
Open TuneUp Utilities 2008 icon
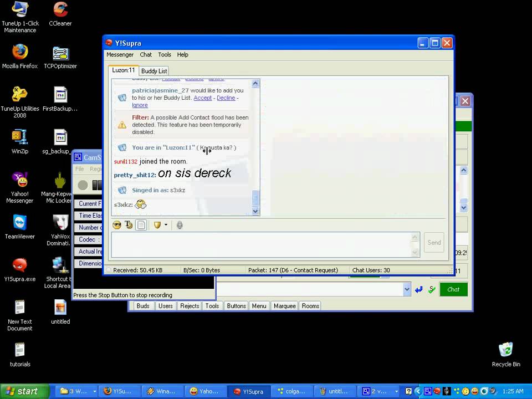pyautogui.click(x=20, y=103)
